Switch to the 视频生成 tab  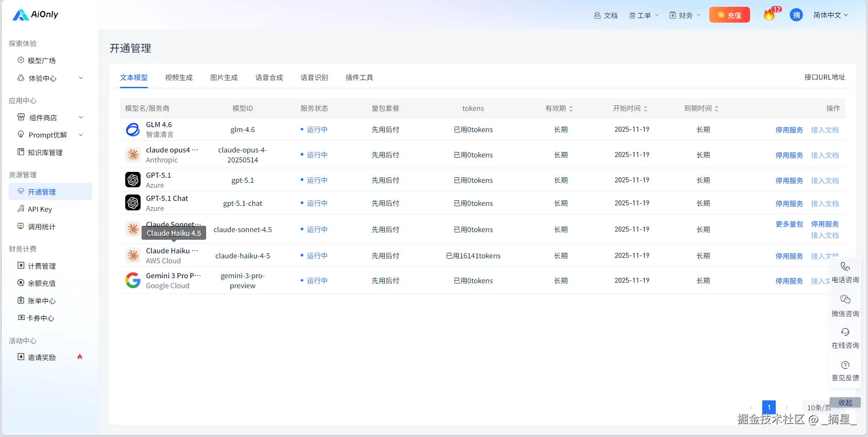179,78
